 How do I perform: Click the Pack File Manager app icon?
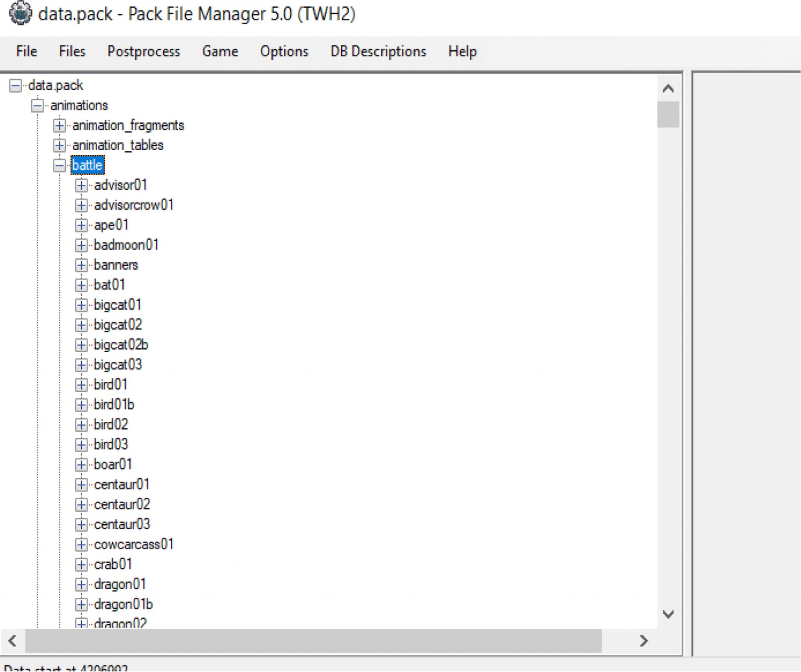(20, 13)
